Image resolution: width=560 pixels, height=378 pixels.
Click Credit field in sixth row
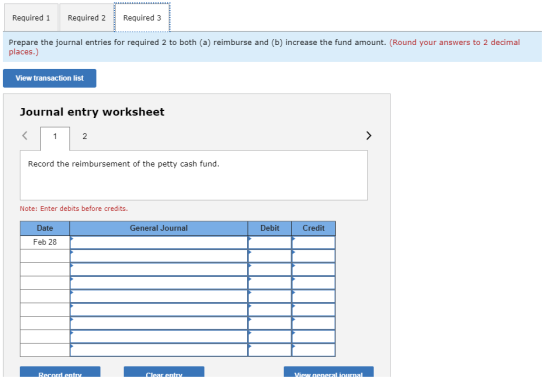tap(314, 310)
